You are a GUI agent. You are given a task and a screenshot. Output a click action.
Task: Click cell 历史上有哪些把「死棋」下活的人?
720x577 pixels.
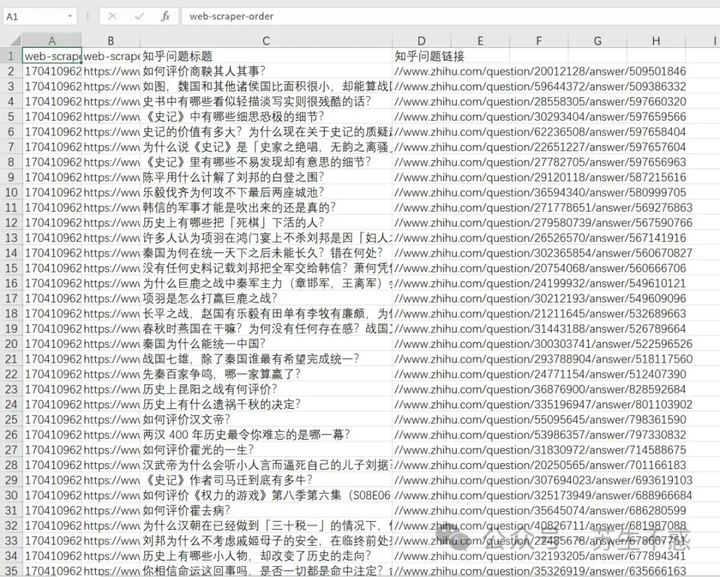pos(266,223)
